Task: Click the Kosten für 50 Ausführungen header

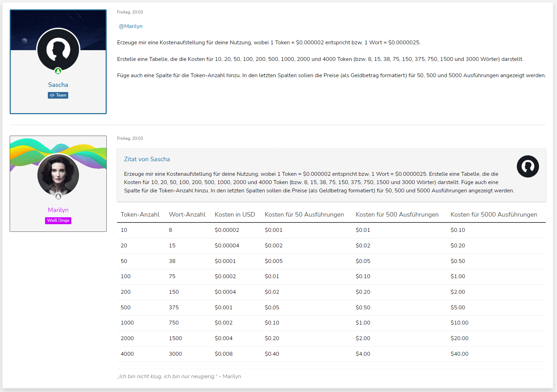Action: point(304,215)
